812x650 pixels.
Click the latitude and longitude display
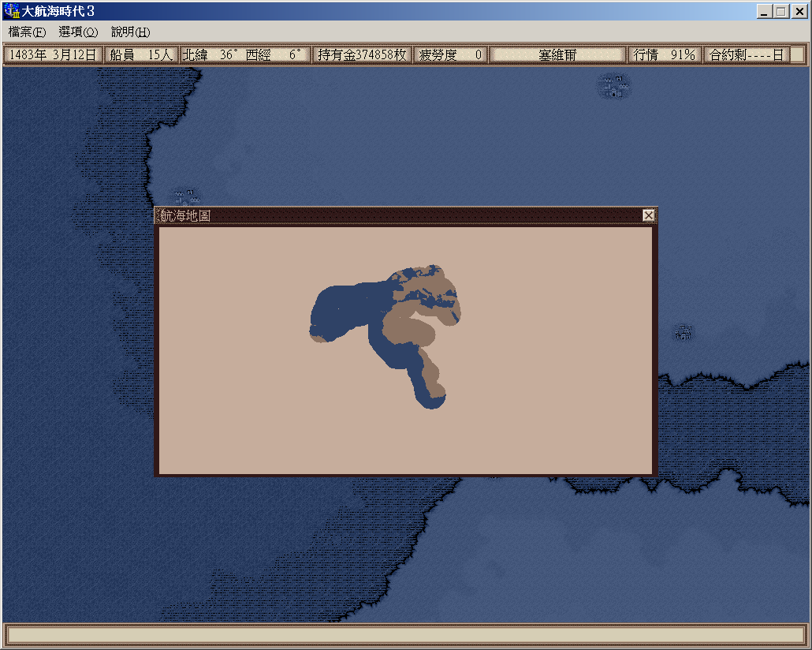pyautogui.click(x=244, y=54)
